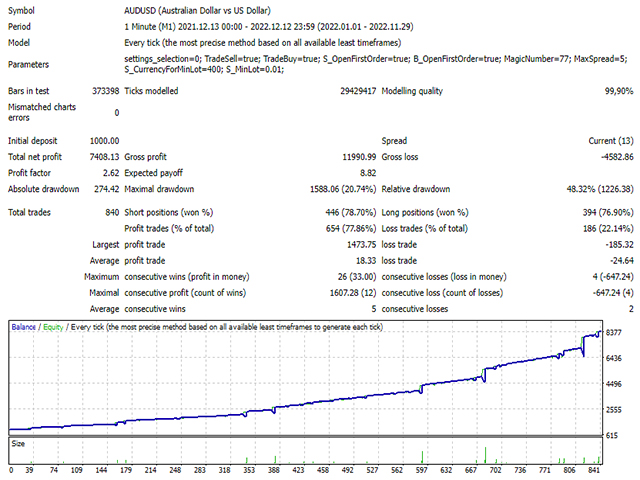640x480 pixels.
Task: Select consecutive losses value 4 (-647.24)
Action: pos(613,277)
